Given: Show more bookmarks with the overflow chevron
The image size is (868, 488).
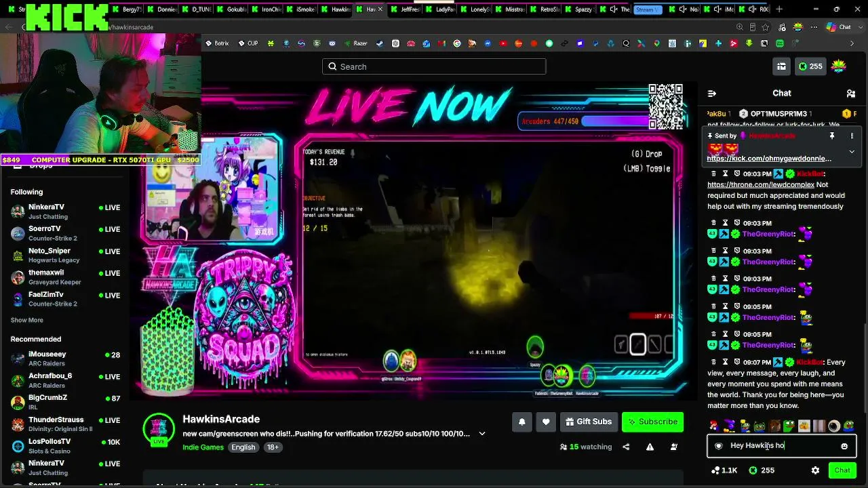Looking at the screenshot, I should pyautogui.click(x=852, y=43).
